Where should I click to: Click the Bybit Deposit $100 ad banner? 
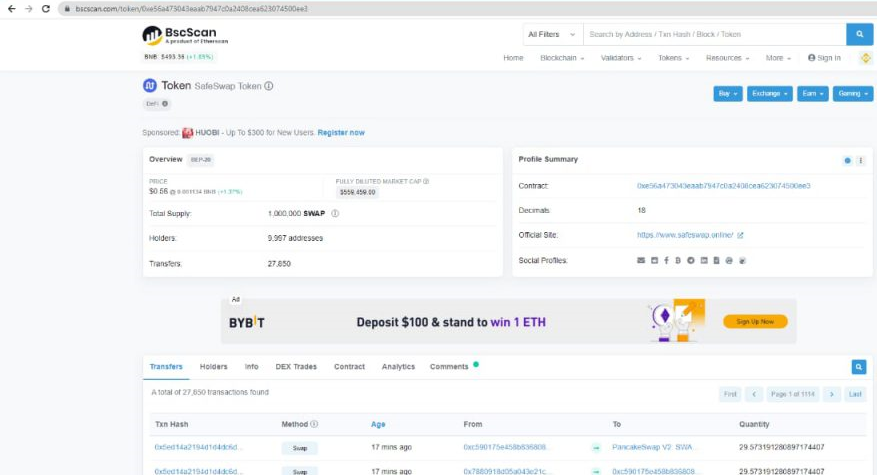508,321
